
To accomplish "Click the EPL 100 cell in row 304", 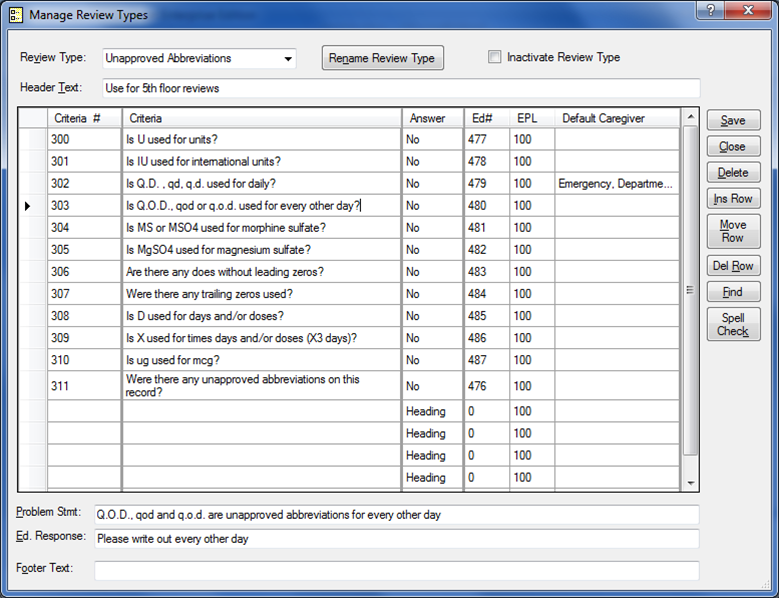I will coord(532,227).
